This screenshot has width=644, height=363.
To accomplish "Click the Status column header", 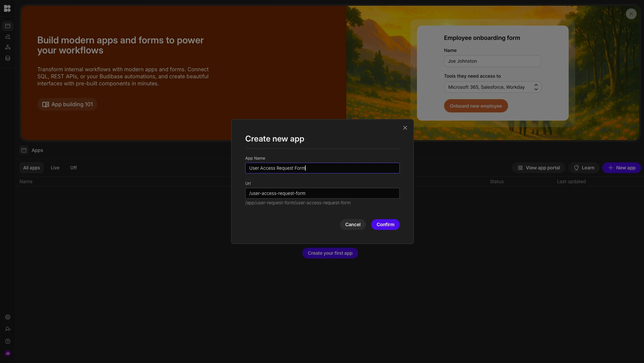I will (497, 182).
